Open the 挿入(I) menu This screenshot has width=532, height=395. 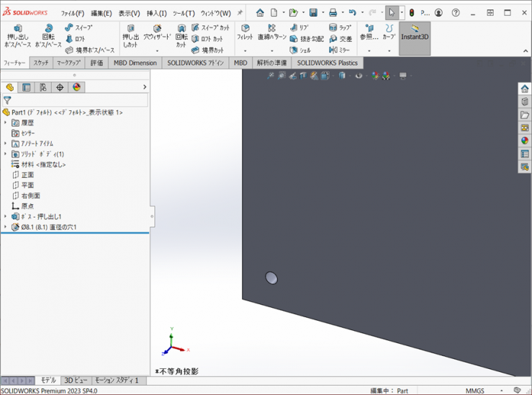[x=156, y=13]
